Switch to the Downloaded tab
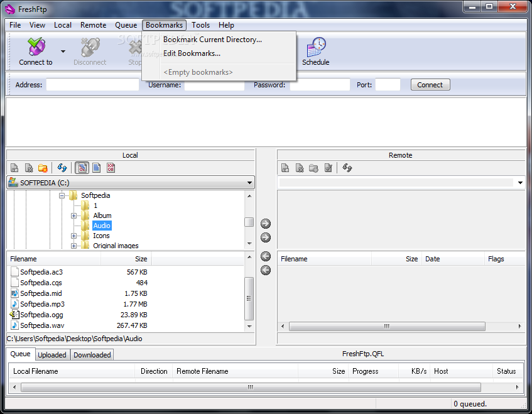 click(92, 355)
